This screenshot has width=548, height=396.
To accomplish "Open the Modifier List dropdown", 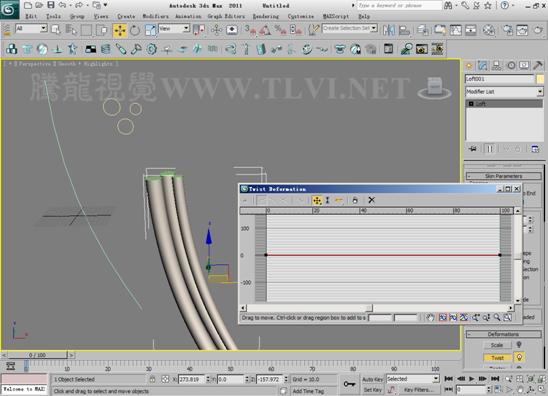I will [x=504, y=92].
